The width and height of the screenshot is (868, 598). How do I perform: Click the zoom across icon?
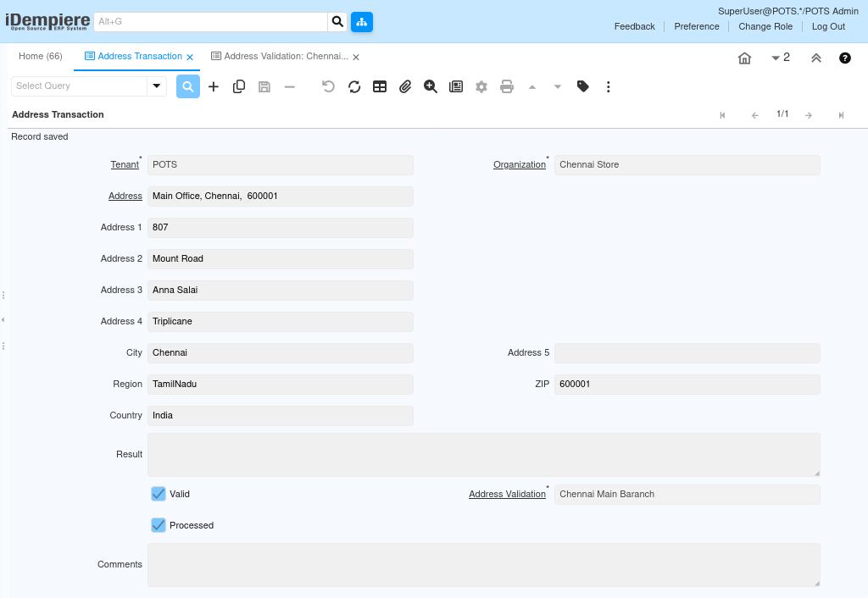pos(431,86)
